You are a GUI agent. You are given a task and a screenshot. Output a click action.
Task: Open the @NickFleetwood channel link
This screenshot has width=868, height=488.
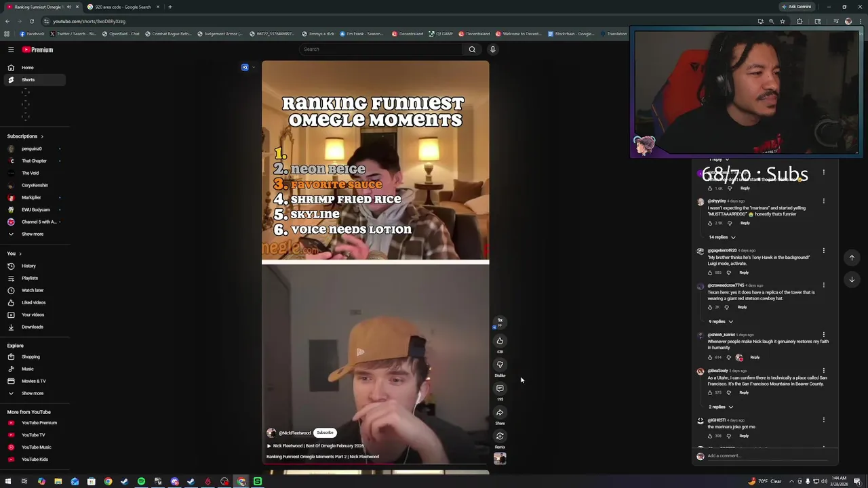click(x=294, y=432)
